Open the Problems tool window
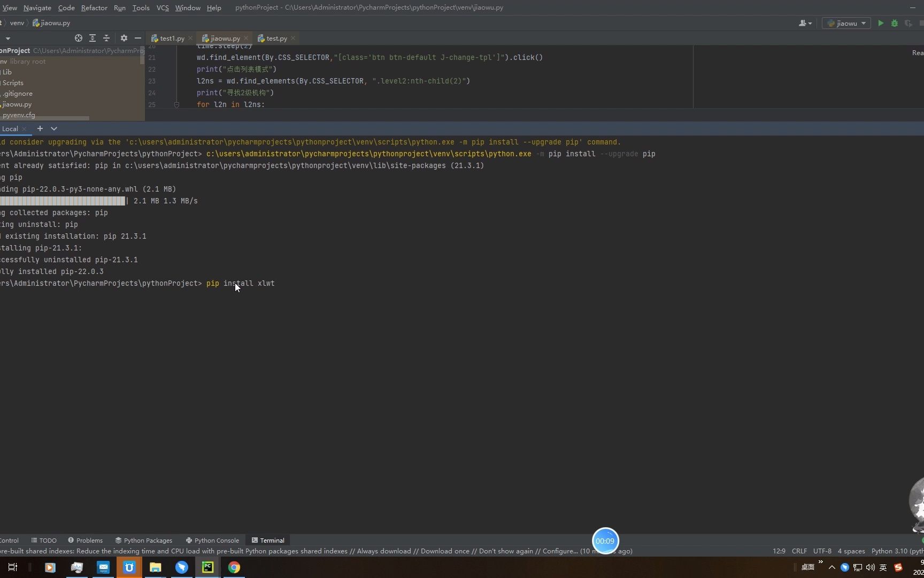 click(x=85, y=540)
